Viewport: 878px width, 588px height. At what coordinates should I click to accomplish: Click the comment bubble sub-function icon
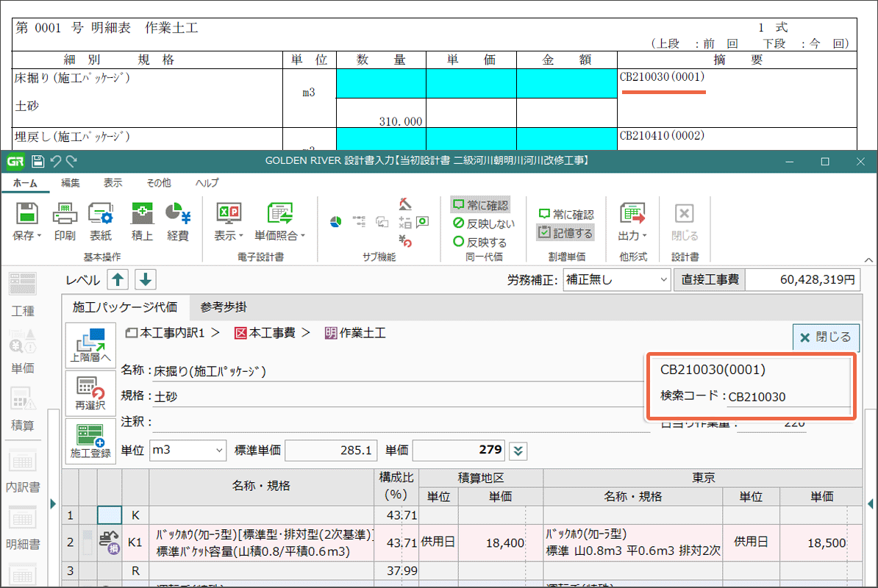coord(423,222)
